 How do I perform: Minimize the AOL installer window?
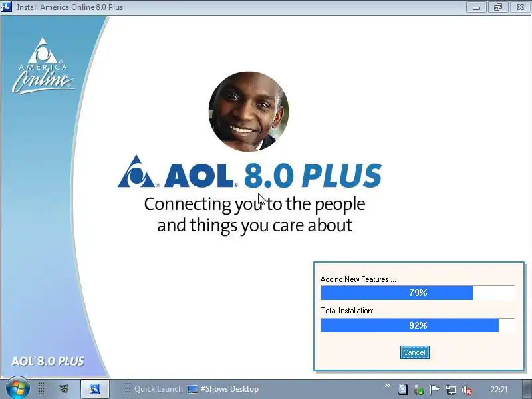(476, 7)
